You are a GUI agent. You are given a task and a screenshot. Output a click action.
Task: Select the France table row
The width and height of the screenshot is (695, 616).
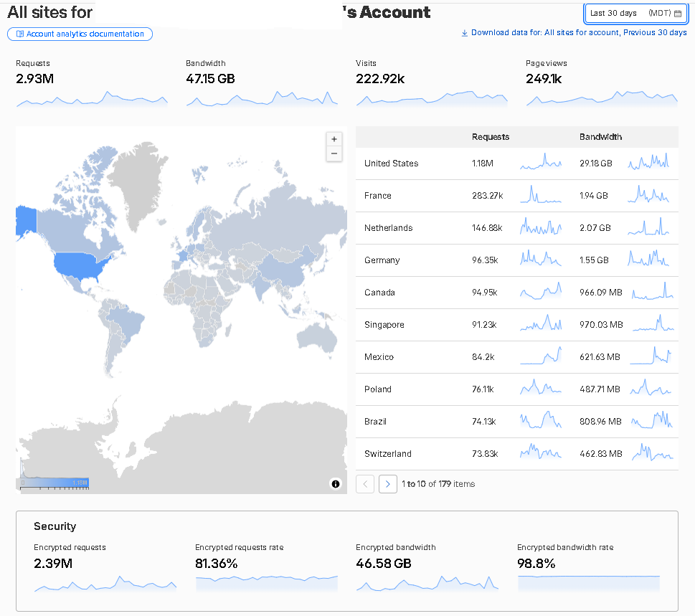click(x=517, y=196)
